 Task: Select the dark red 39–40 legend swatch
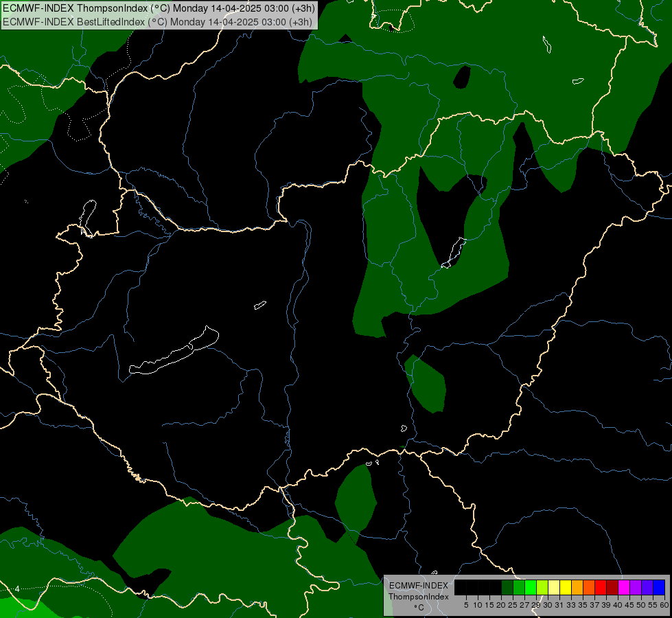point(612,587)
